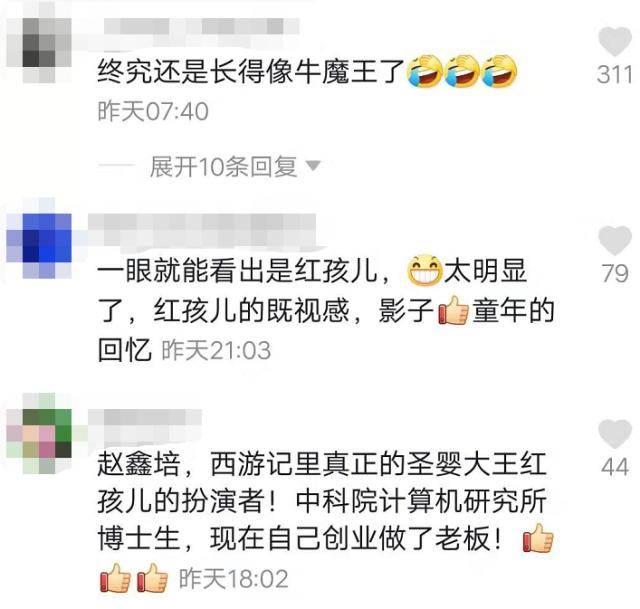The image size is (640, 609).
Task: Click grinning emoji after 红孩儿
Action: [x=425, y=271]
